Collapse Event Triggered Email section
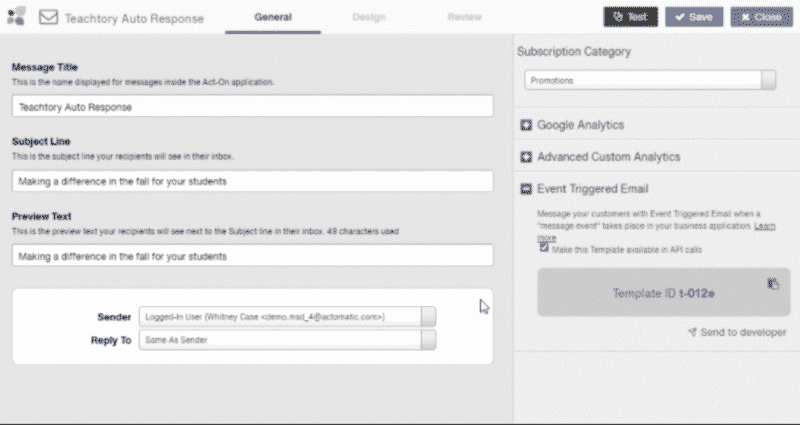The height and width of the screenshot is (425, 800). [x=526, y=188]
